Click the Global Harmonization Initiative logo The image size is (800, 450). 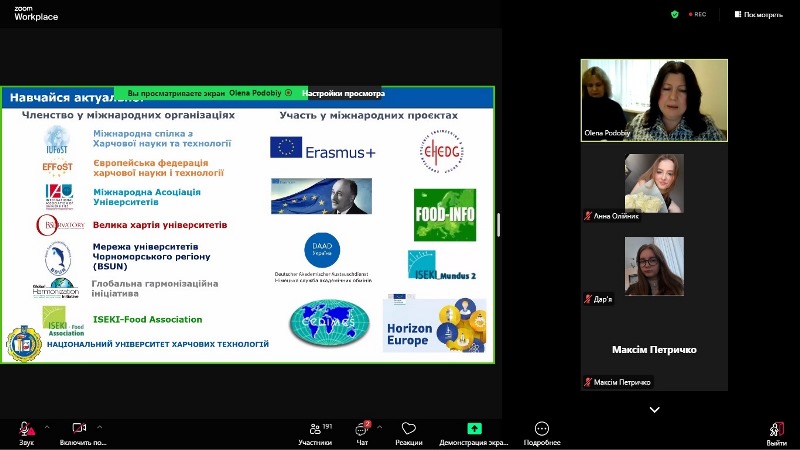tap(56, 288)
